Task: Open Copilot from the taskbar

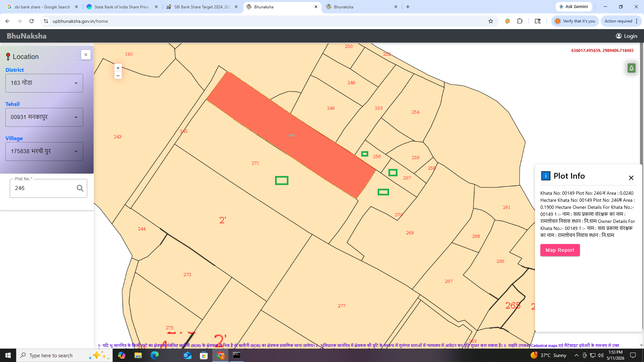Action: tap(121, 355)
